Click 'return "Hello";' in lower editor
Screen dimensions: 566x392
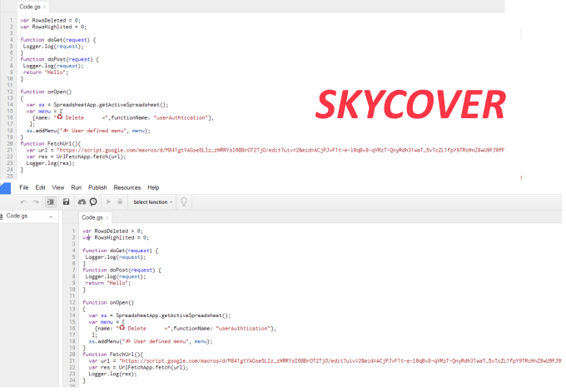108,283
